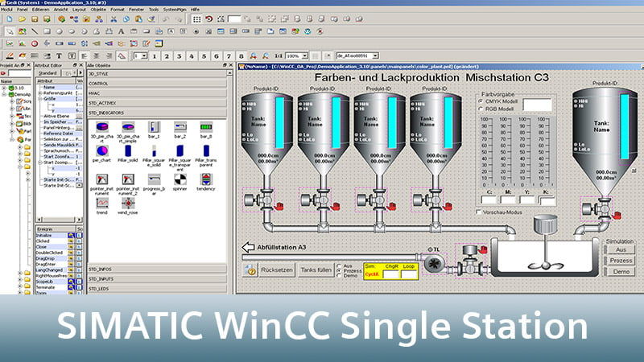Select the 3D_pie_chart catalog object
This screenshot has width=644, height=362.
[102, 131]
